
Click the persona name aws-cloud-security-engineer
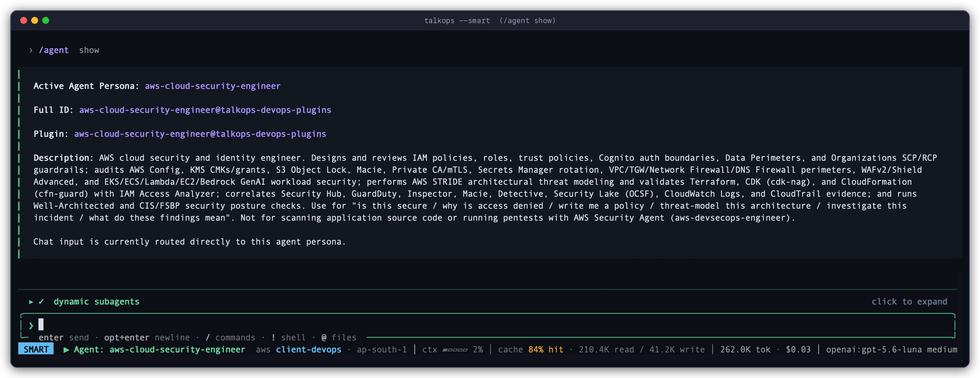coord(213,86)
